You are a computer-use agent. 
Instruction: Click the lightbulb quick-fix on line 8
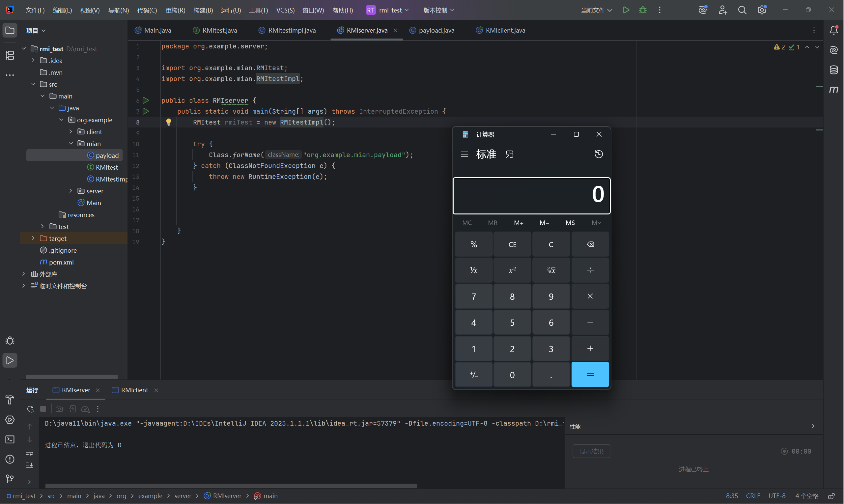click(x=168, y=122)
